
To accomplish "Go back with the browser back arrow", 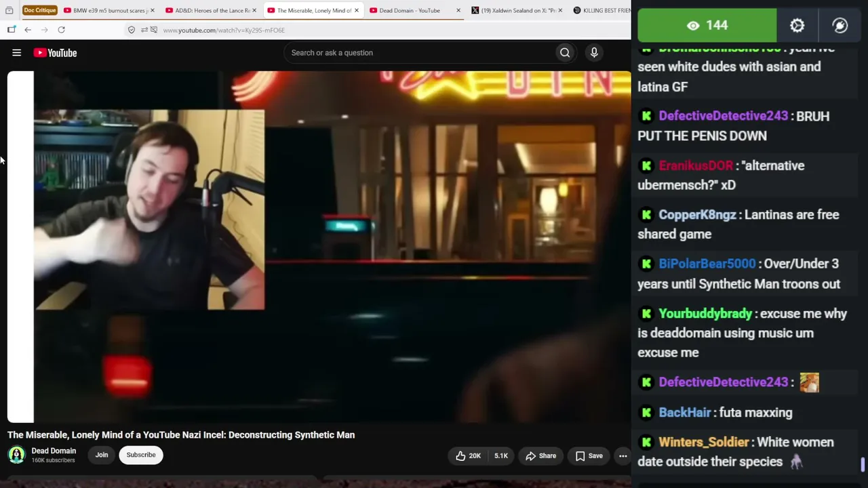I will (x=28, y=30).
